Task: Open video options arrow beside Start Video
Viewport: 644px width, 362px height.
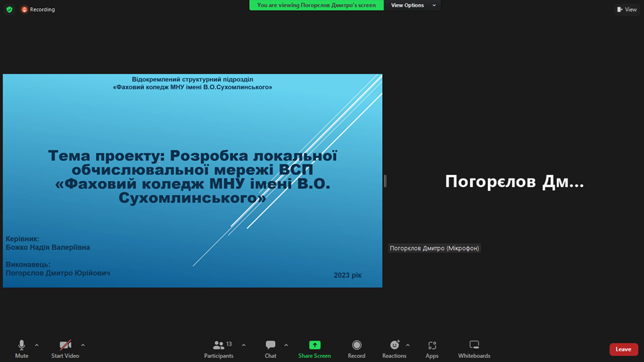Action: click(83, 345)
